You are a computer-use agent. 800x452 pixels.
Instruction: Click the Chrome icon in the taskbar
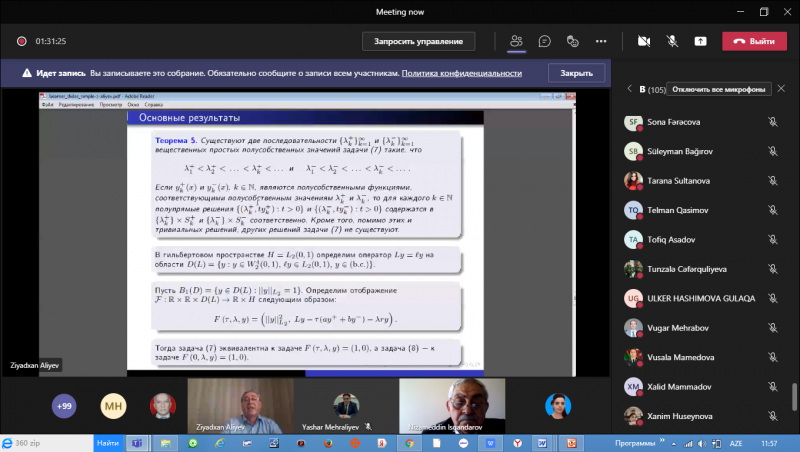409,442
